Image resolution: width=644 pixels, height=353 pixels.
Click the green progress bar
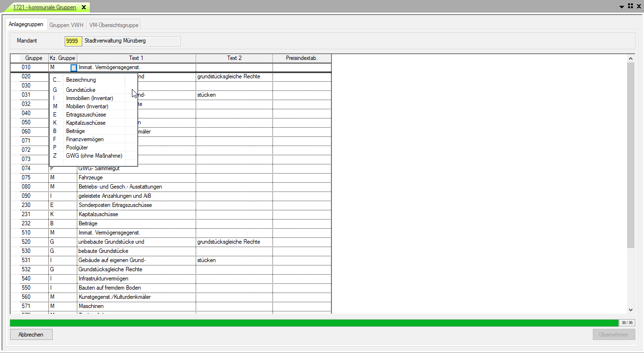coord(314,323)
